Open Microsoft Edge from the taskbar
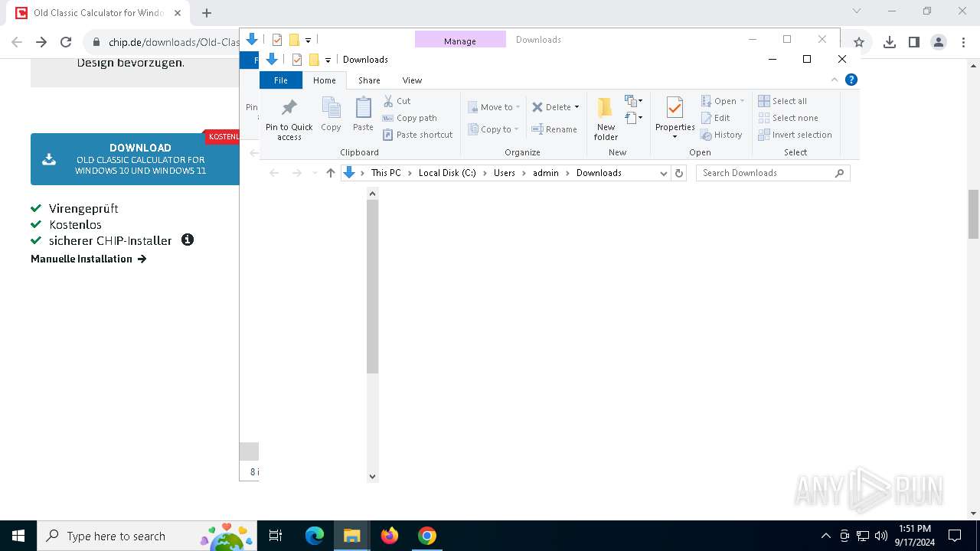The image size is (980, 551). [315, 536]
